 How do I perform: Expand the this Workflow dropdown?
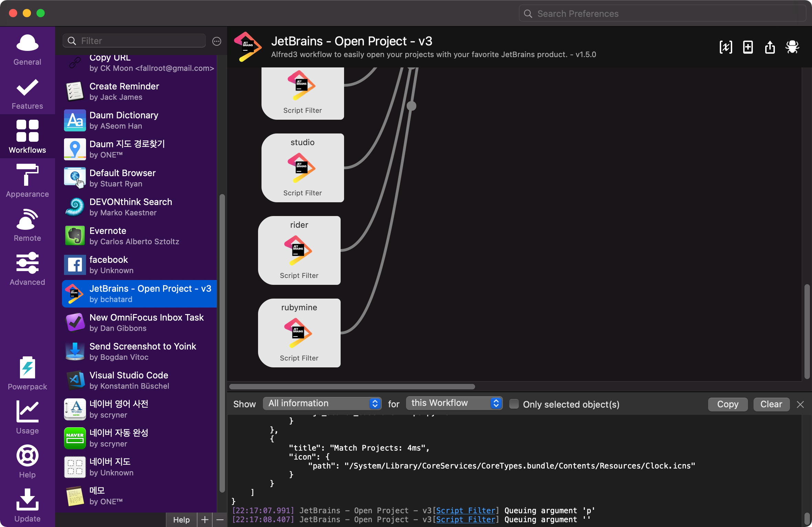pyautogui.click(x=454, y=403)
